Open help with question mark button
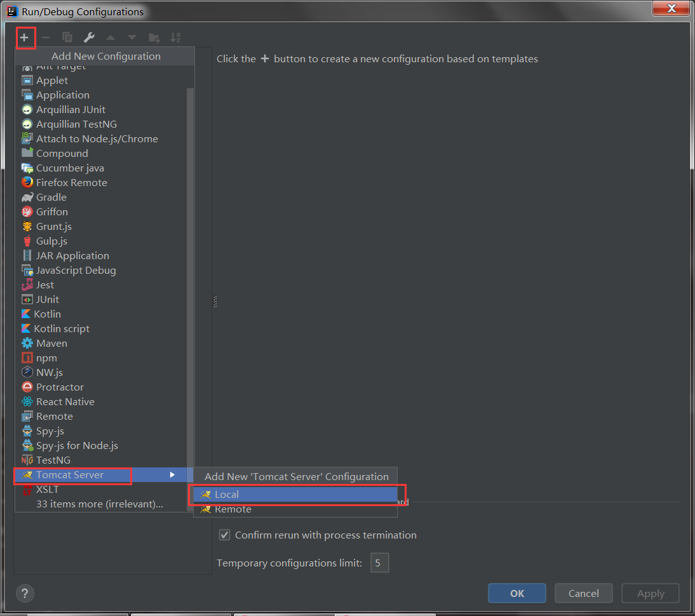695x616 pixels. tap(25, 593)
